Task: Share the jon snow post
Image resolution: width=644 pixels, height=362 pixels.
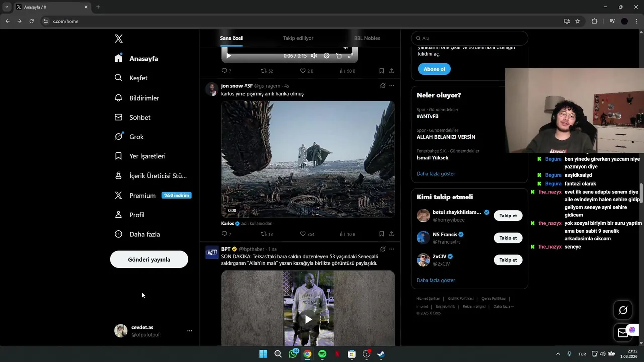Action: [392, 234]
